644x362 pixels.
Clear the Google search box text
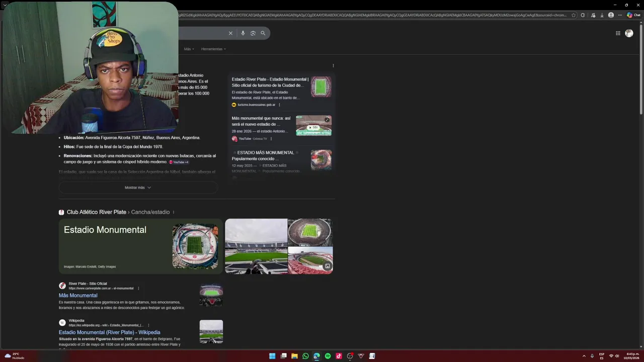[x=230, y=33]
